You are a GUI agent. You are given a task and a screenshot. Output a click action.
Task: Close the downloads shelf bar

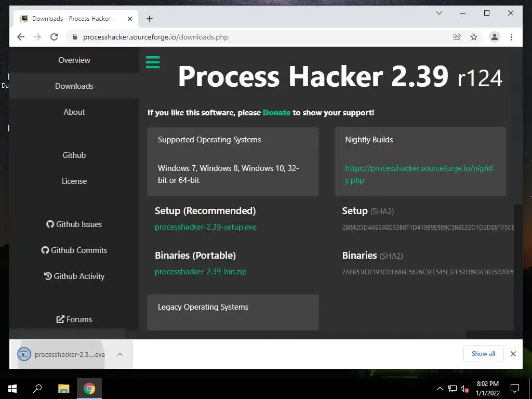(x=513, y=354)
